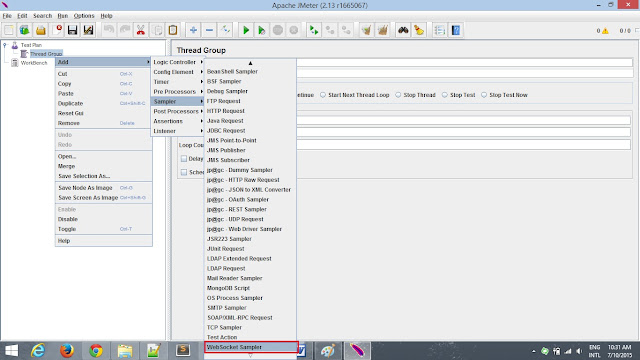Screen dimensions: 640x360
Task: Launch Firefox from taskbar
Action: click(67, 351)
